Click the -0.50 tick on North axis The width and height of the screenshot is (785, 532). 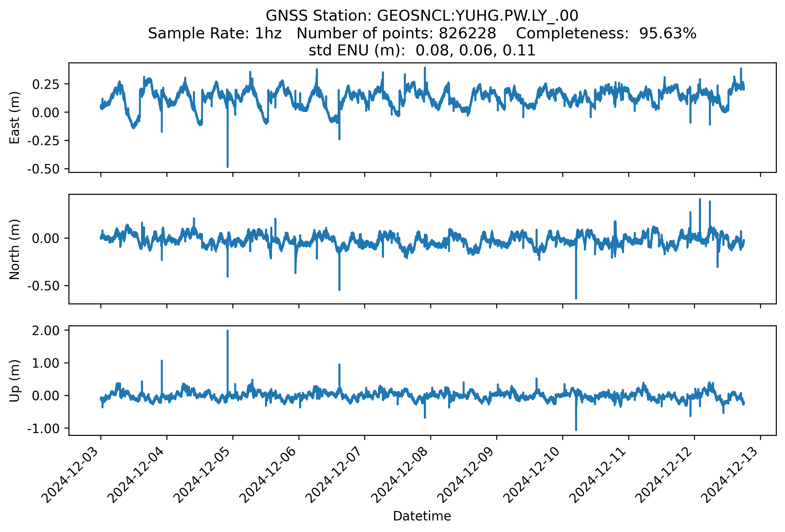[43, 286]
